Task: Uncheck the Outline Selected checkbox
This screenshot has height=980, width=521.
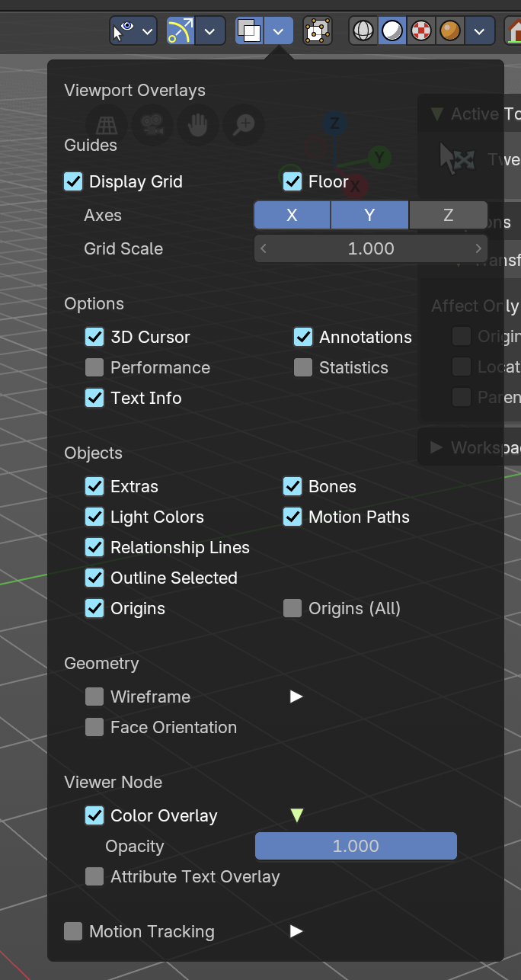Action: tap(94, 578)
